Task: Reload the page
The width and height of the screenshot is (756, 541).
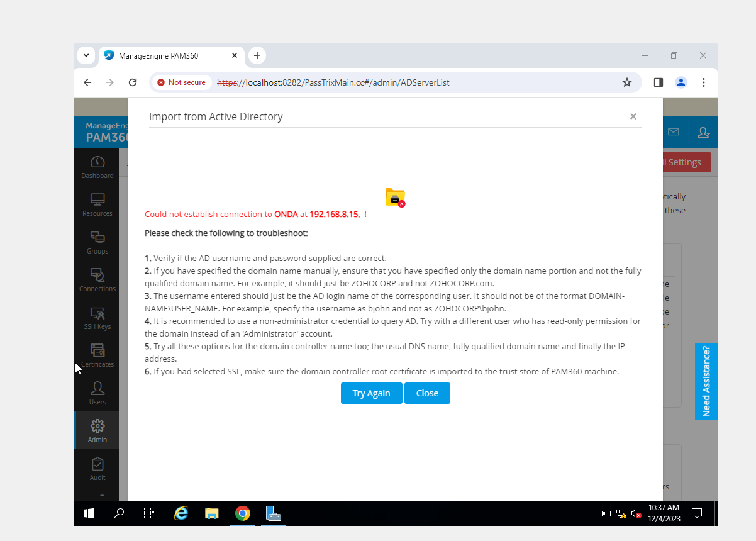Action: (x=133, y=82)
